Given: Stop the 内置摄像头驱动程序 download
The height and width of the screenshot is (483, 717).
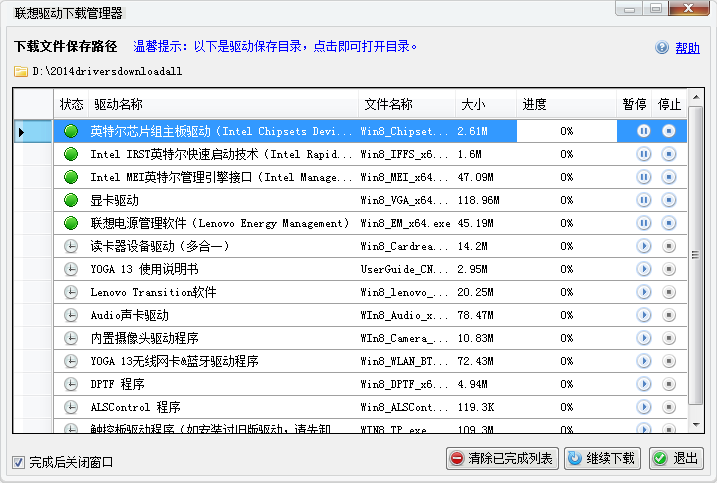Looking at the screenshot, I should click(x=669, y=338).
